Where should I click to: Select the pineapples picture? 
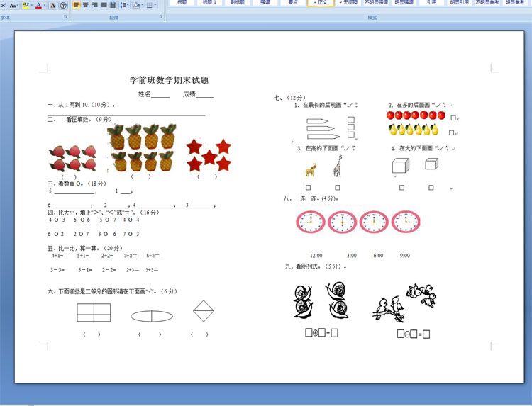(141, 147)
